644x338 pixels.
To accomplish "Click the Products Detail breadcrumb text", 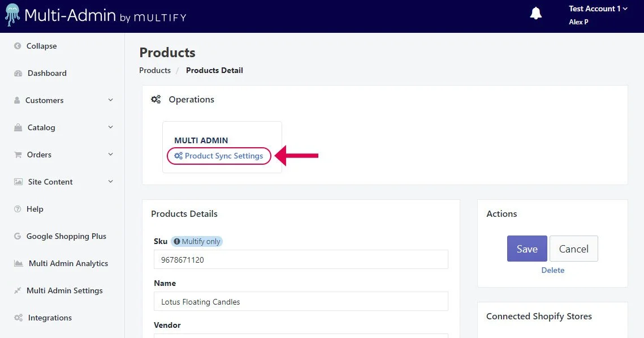I will tap(214, 70).
